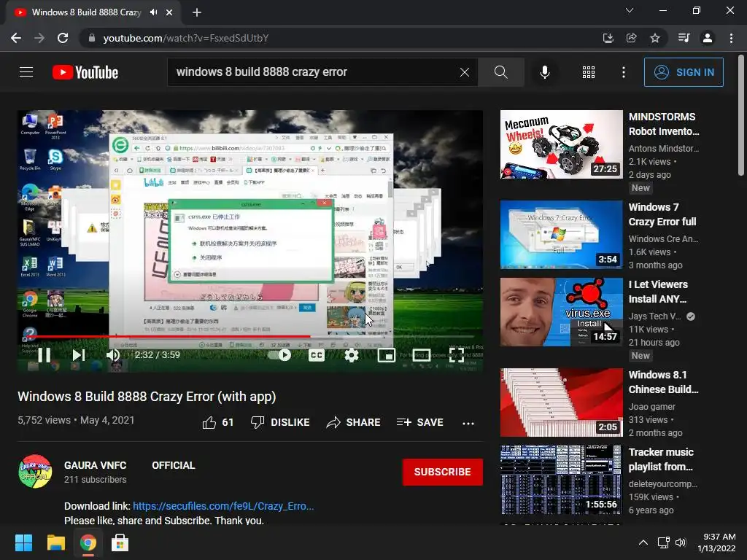Skip to the next video

pos(79,355)
